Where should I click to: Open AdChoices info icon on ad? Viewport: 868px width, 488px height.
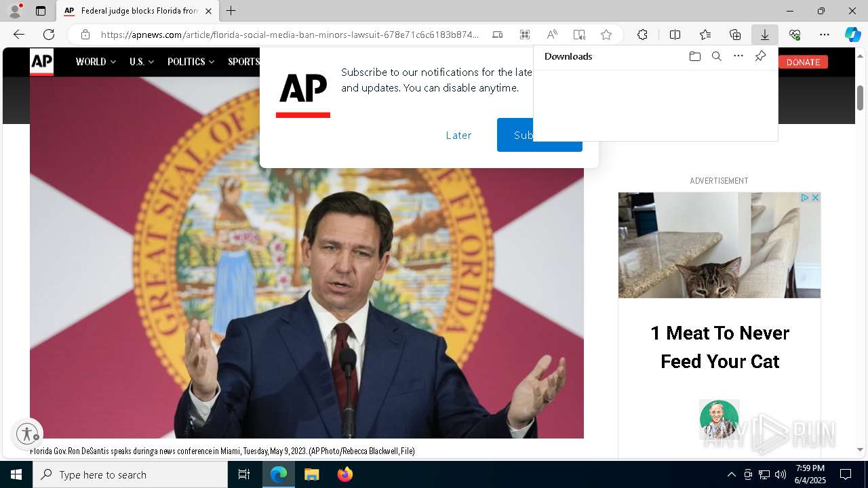[x=805, y=197]
